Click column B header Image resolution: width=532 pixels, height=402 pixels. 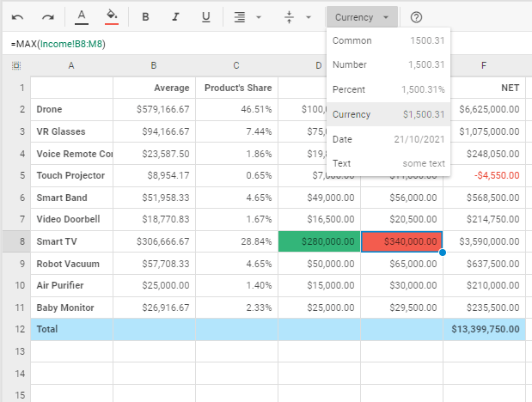point(154,65)
